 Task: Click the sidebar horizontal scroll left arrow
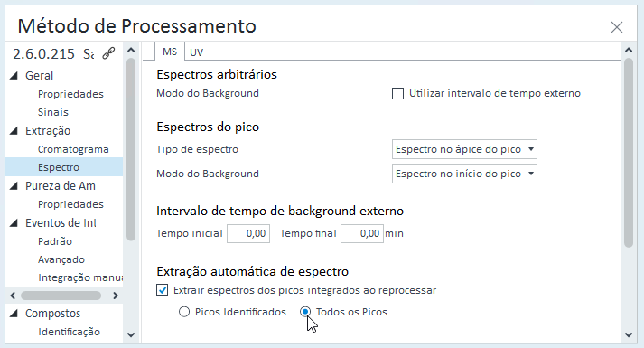[x=13, y=296]
